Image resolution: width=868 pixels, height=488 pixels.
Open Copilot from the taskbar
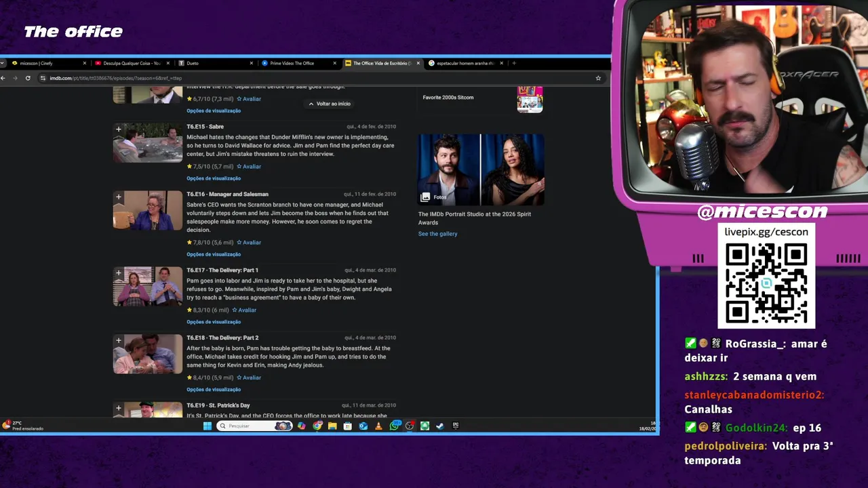tap(301, 426)
